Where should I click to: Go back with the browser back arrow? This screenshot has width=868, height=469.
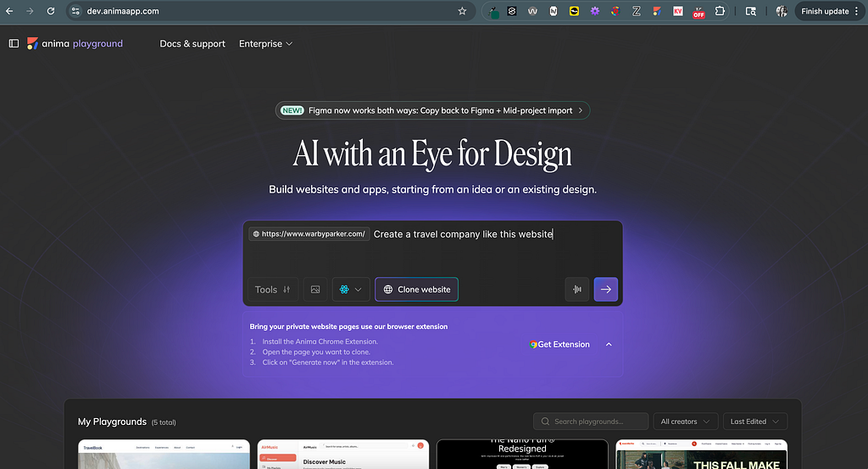pyautogui.click(x=9, y=11)
